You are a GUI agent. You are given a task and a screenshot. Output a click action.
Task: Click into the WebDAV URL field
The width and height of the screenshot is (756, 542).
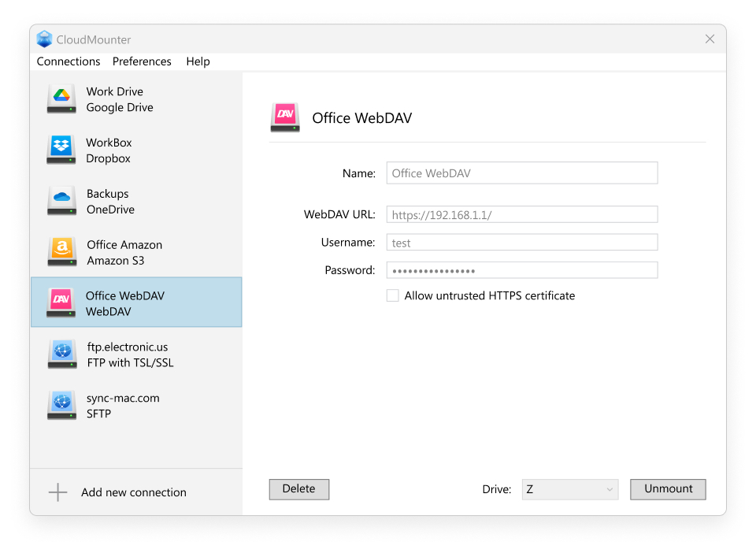pyautogui.click(x=521, y=215)
